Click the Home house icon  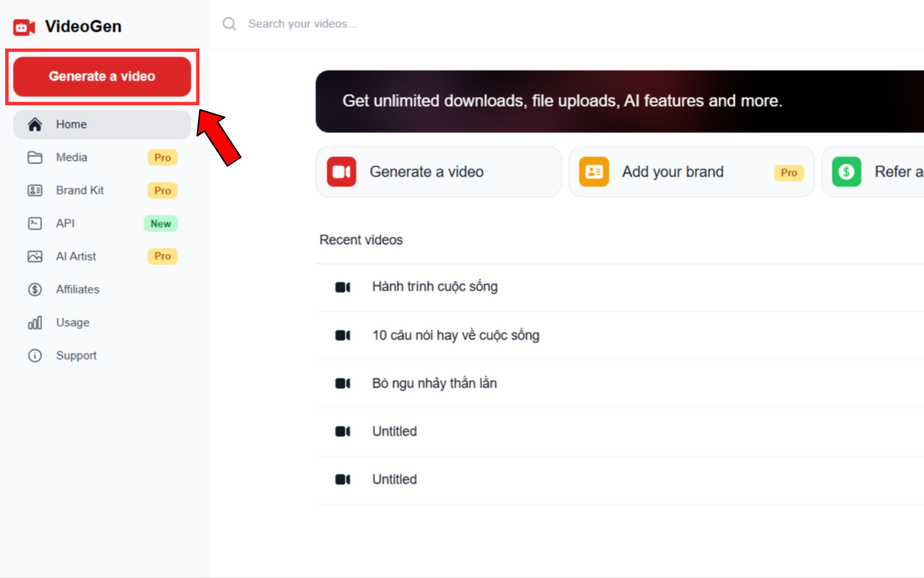point(35,124)
